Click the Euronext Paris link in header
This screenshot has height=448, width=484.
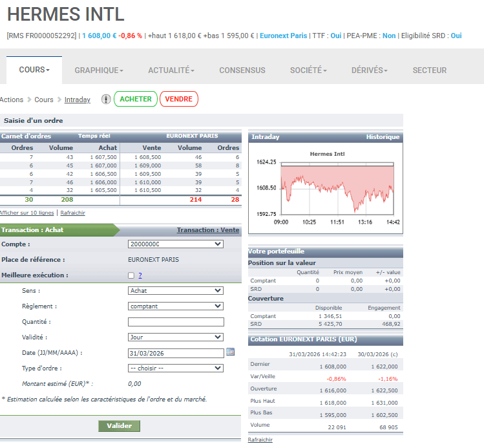284,36
